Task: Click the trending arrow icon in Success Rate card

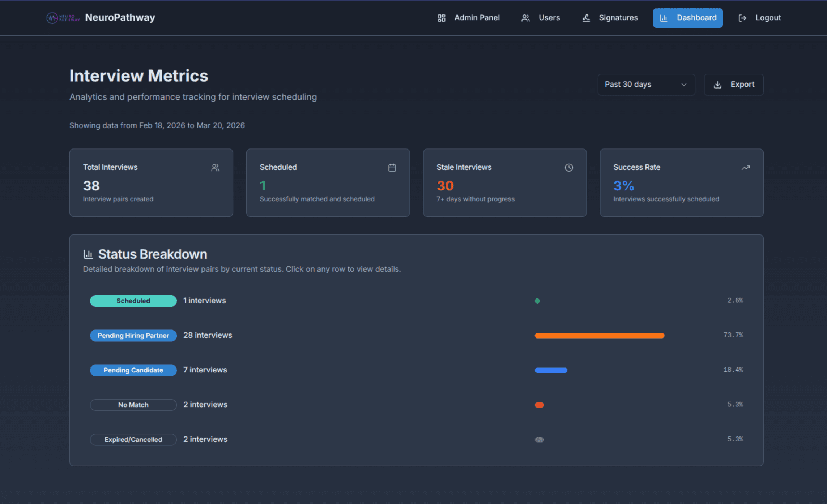Action: [746, 168]
